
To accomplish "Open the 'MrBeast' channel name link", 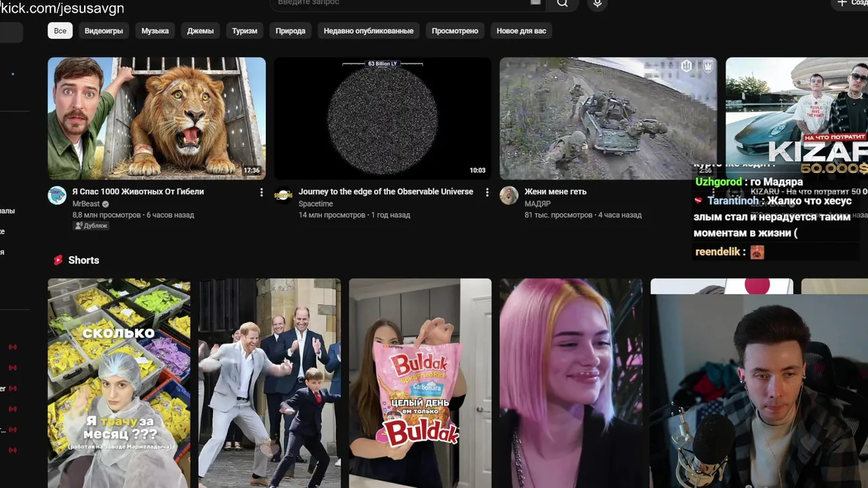I will 86,204.
